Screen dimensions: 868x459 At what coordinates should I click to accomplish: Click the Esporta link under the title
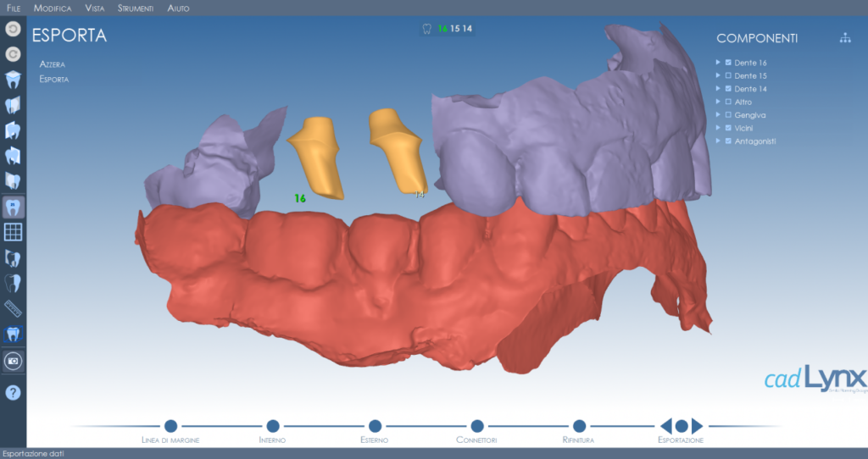(x=53, y=79)
